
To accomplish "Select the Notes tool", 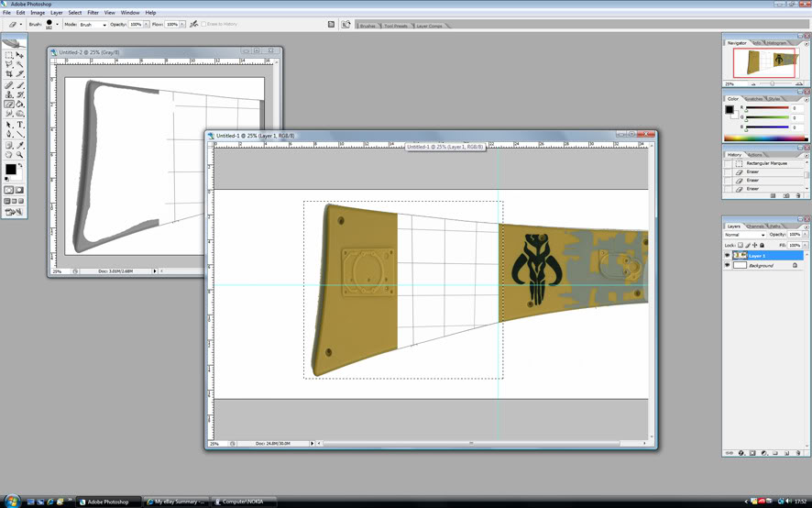I will click(x=9, y=145).
